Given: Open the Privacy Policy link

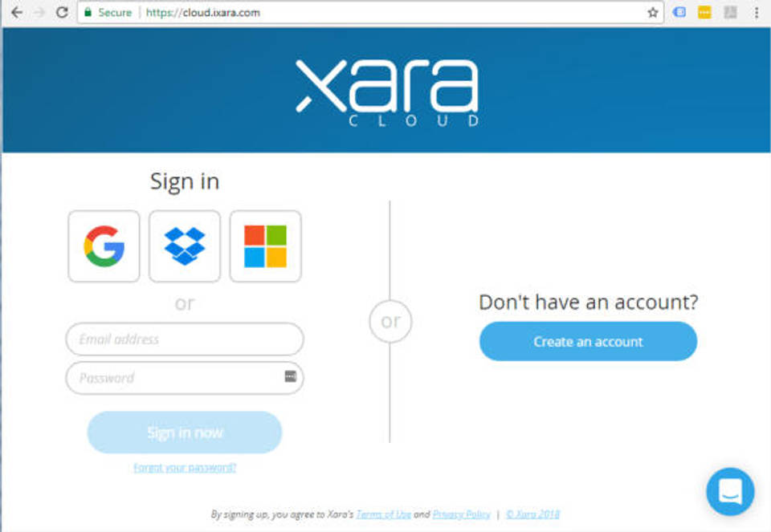Looking at the screenshot, I should (461, 514).
